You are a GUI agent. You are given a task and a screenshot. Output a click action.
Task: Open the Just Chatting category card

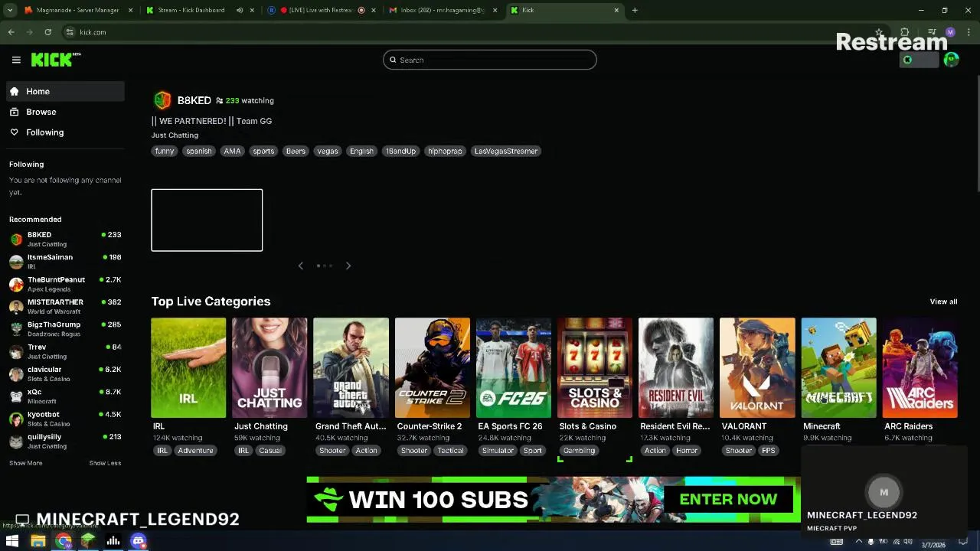click(269, 368)
